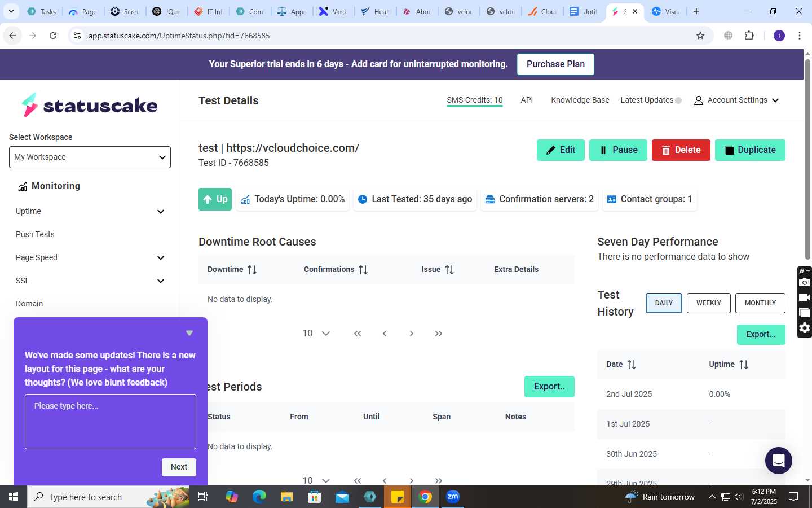The image size is (812, 508).
Task: Sort by Issue column arrows
Action: (449, 270)
